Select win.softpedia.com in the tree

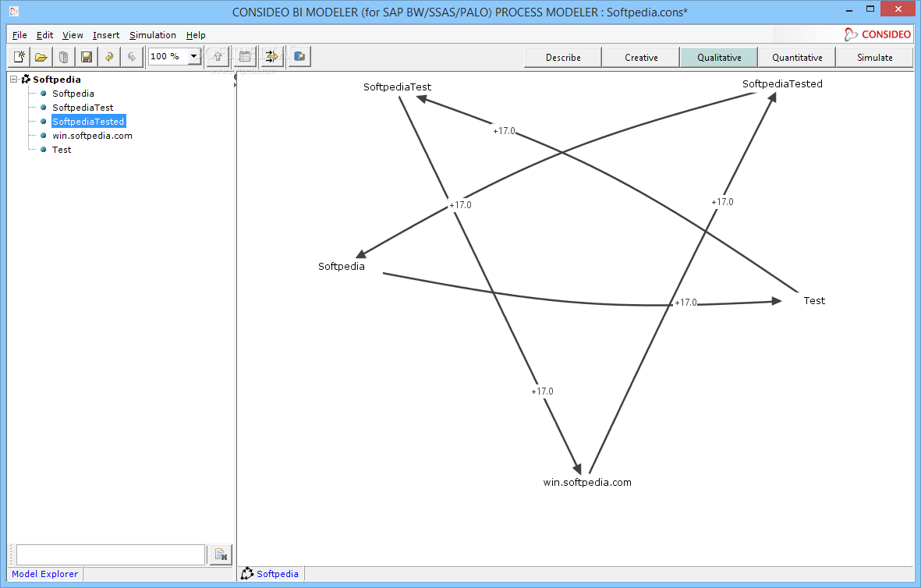pyautogui.click(x=92, y=136)
